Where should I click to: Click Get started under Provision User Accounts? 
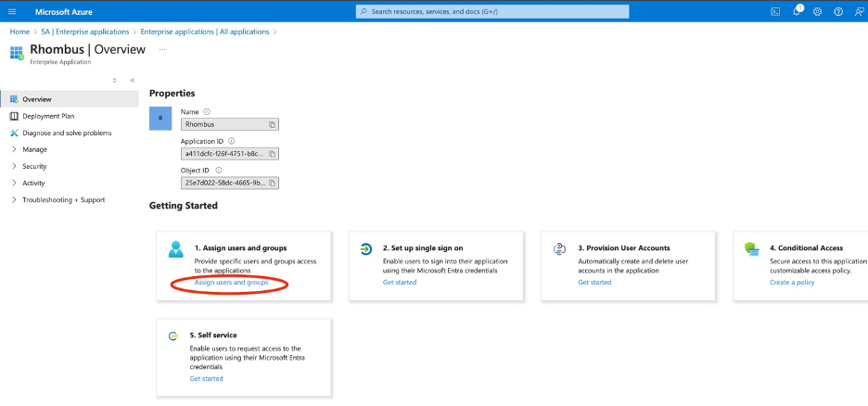click(594, 283)
